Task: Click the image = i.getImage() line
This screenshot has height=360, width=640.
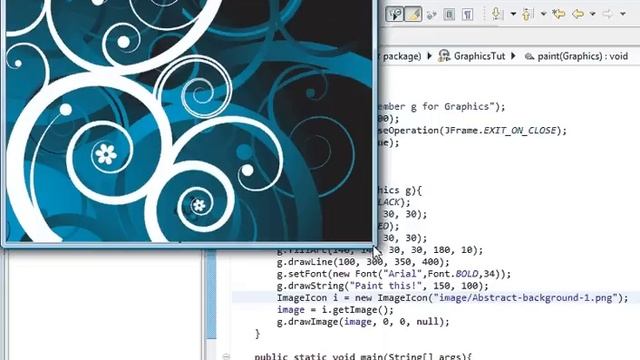Action: click(x=335, y=310)
